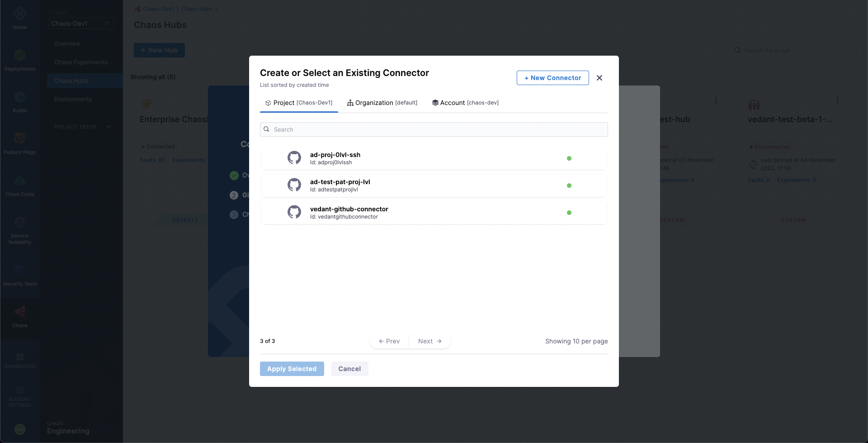
Task: Open Deployments module icon
Action: pyautogui.click(x=19, y=55)
